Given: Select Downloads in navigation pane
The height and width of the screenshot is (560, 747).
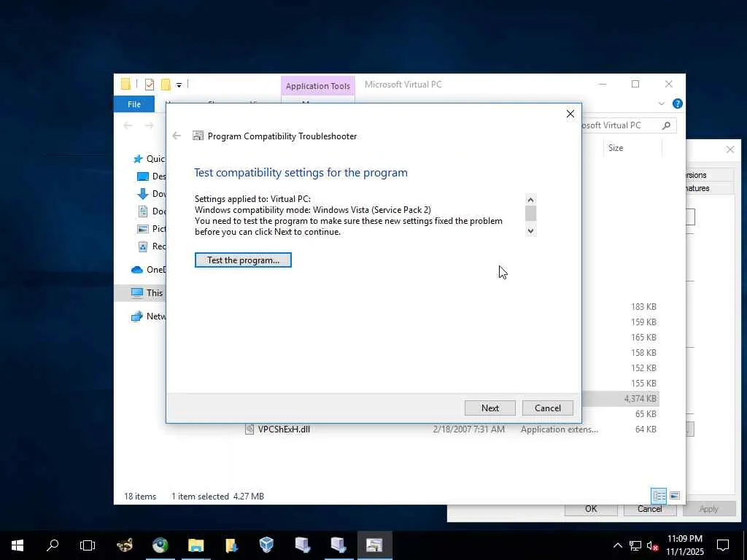Looking at the screenshot, I should pyautogui.click(x=152, y=194).
